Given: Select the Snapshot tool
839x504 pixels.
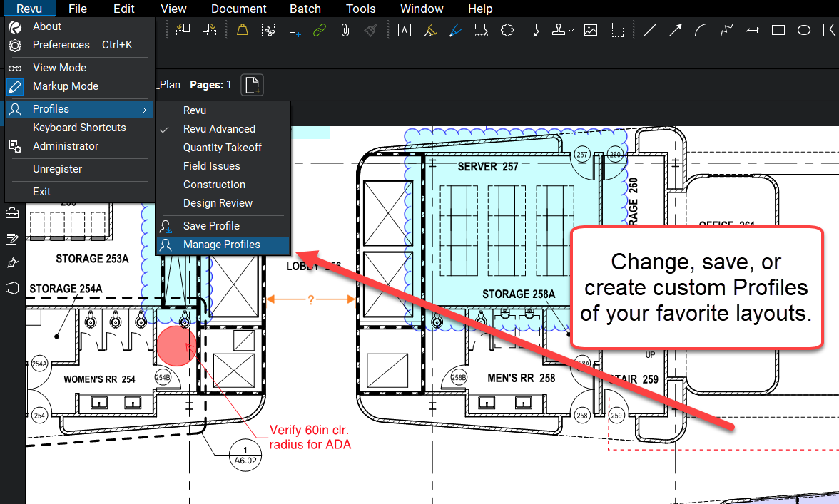Looking at the screenshot, I should (618, 30).
